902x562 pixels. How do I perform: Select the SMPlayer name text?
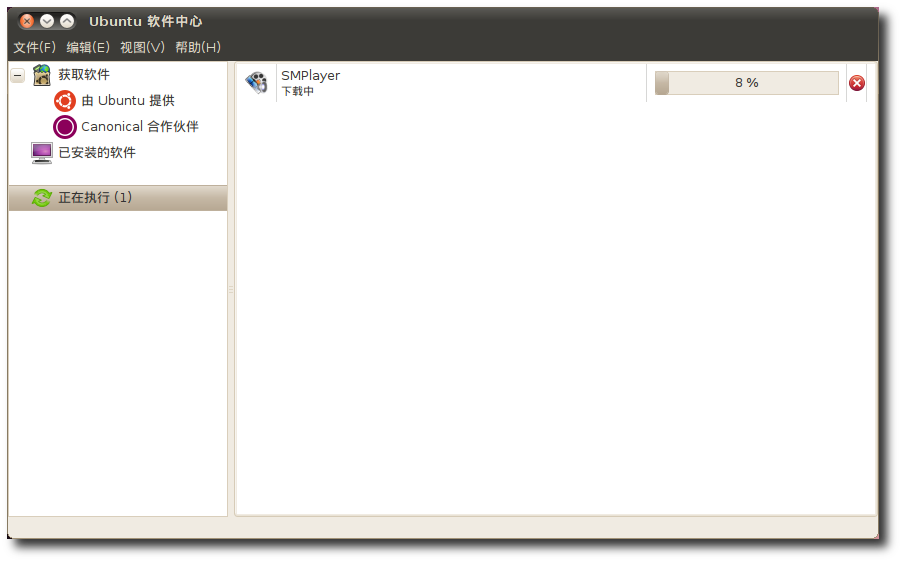tap(310, 75)
